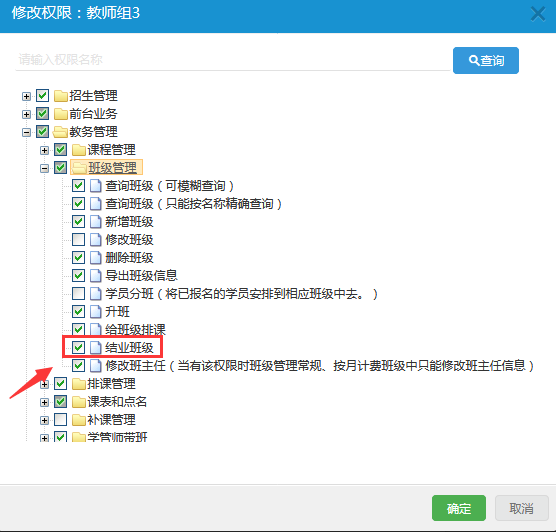Click the document icon beside 升班
The height and width of the screenshot is (532, 556).
[x=95, y=312]
